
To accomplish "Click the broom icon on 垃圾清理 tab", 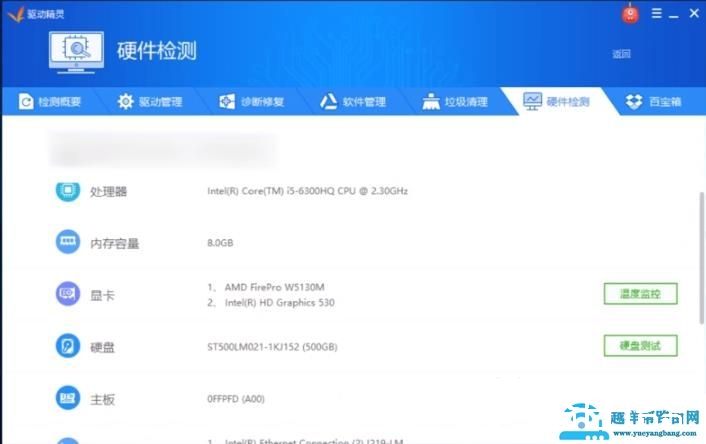I will coord(431,101).
